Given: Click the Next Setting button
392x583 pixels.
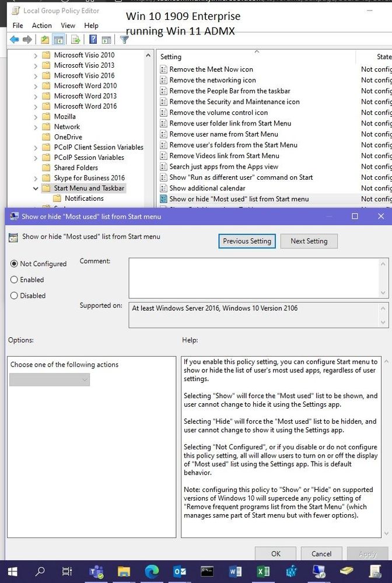Looking at the screenshot, I should [309, 241].
